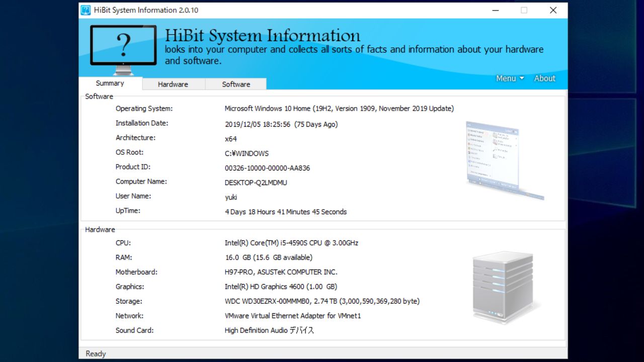Click the OS Root label

129,152
